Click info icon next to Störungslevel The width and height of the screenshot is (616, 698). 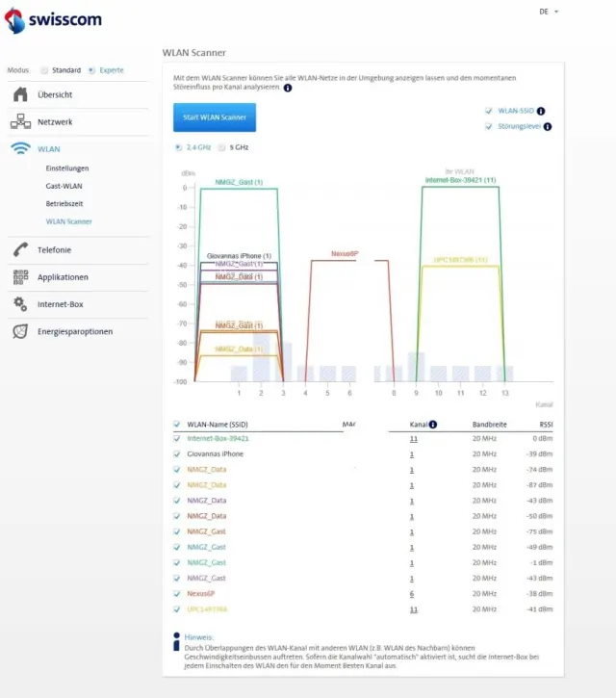tap(548, 126)
